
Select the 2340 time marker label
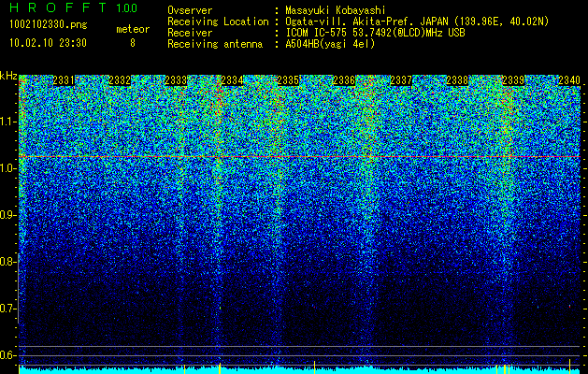[x=569, y=80]
